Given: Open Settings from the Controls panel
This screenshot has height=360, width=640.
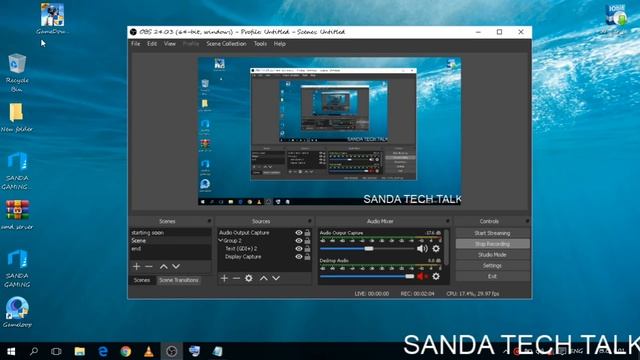Looking at the screenshot, I should click(x=492, y=266).
